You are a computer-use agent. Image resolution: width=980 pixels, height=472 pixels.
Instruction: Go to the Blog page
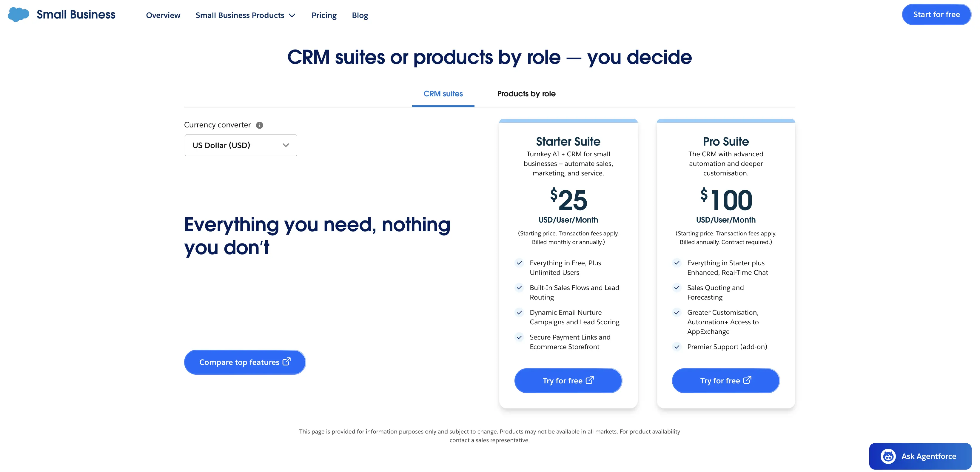(x=360, y=15)
